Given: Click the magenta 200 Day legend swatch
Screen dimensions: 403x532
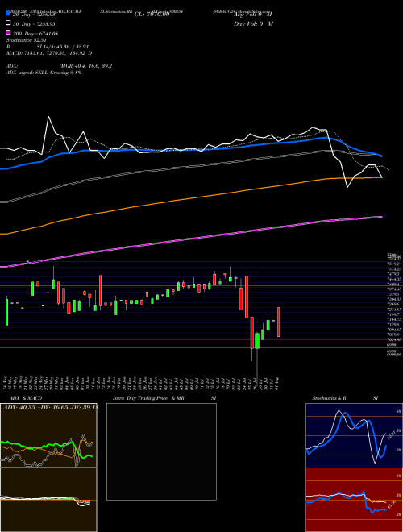Looking at the screenshot, I should [8, 32].
